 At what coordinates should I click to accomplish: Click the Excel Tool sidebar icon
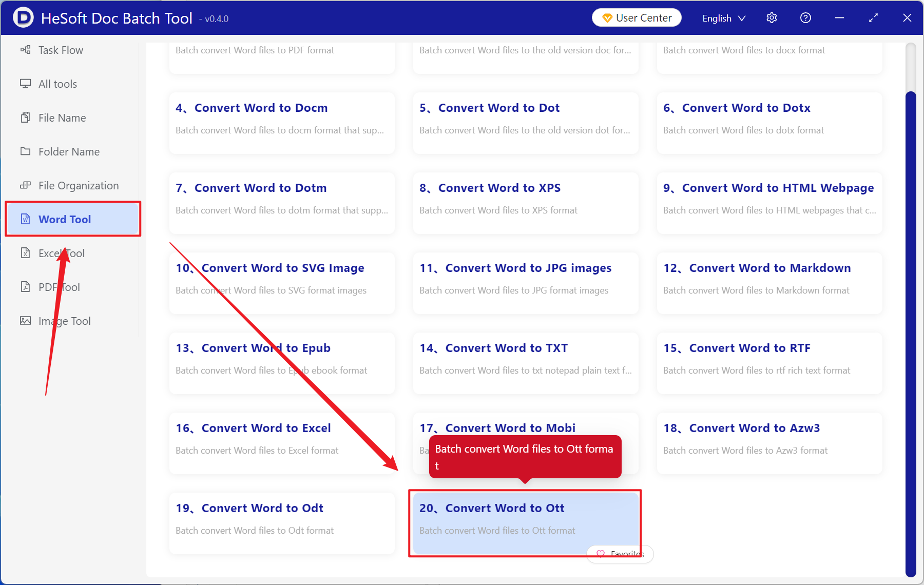click(x=25, y=253)
